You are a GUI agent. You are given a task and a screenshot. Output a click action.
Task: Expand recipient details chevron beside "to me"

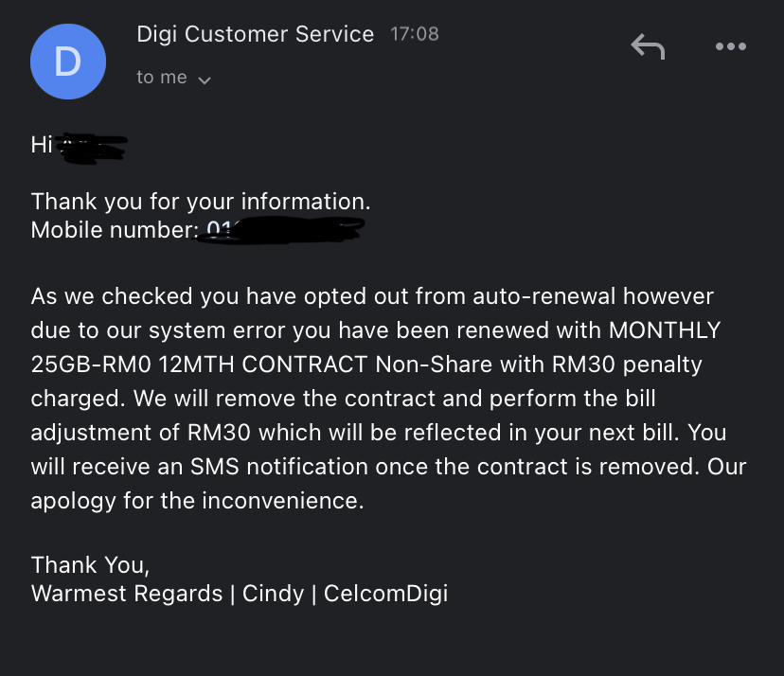click(x=205, y=80)
